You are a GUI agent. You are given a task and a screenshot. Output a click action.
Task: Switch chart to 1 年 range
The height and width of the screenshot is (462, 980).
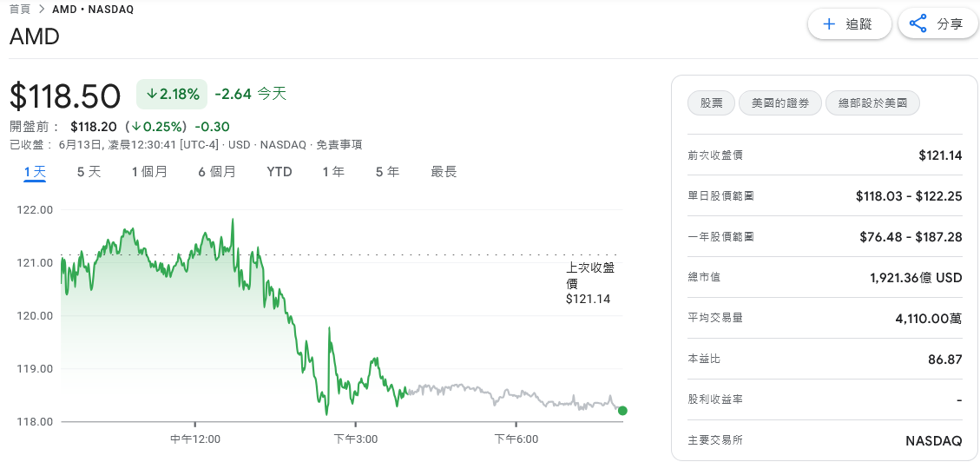[x=333, y=172]
